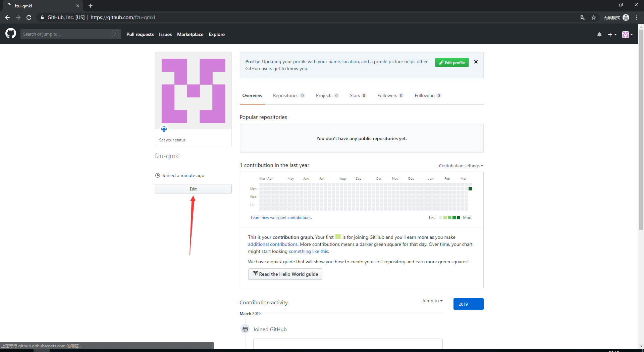Switch to the Stars tab
The width and height of the screenshot is (644, 352).
pos(358,96)
